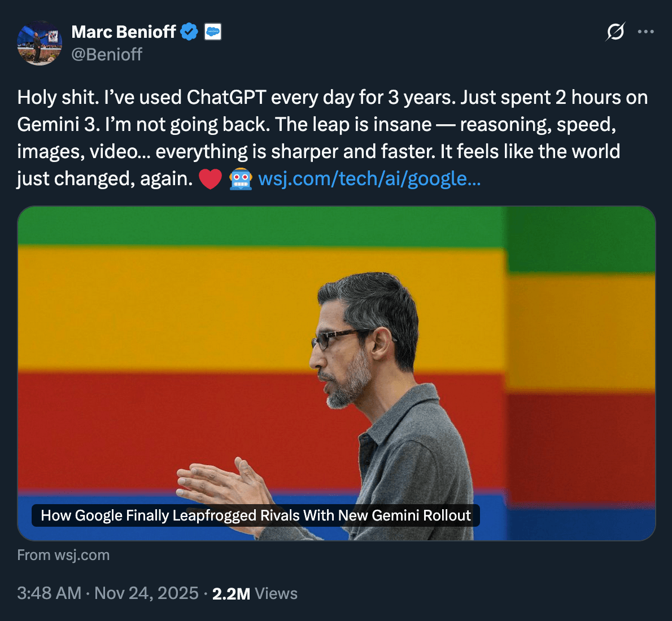
Task: Go to the @Benioff handle
Action: pos(107,55)
